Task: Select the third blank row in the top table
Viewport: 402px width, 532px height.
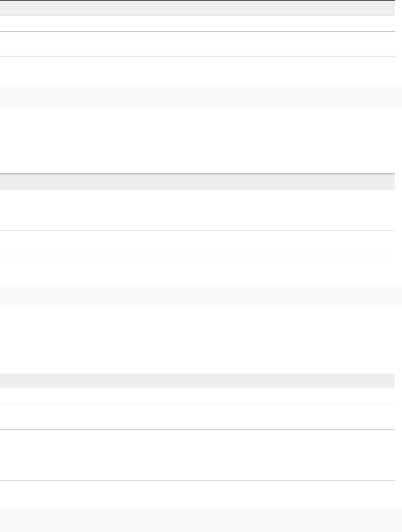Action: coord(198,71)
